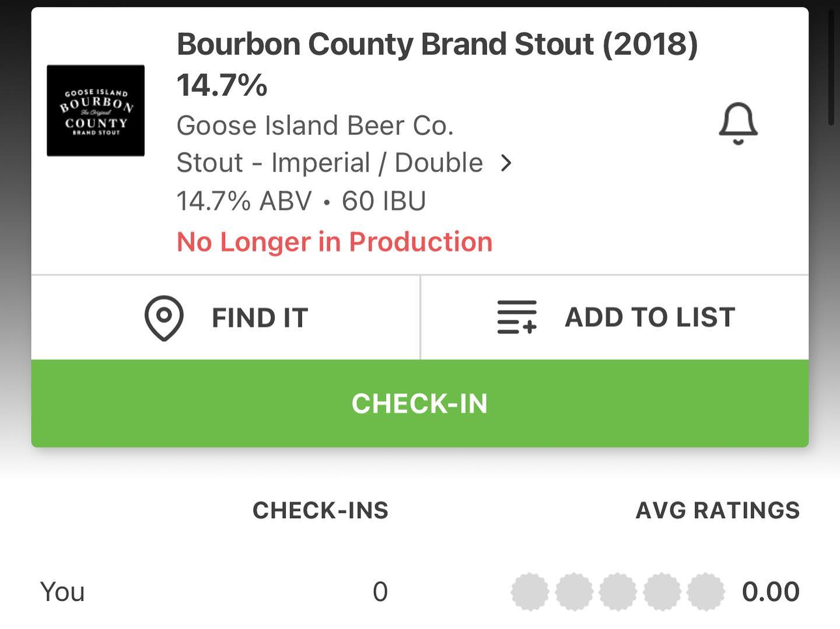840x629 pixels.
Task: Open the Goose Island Beer Co. brewery link
Action: click(315, 125)
